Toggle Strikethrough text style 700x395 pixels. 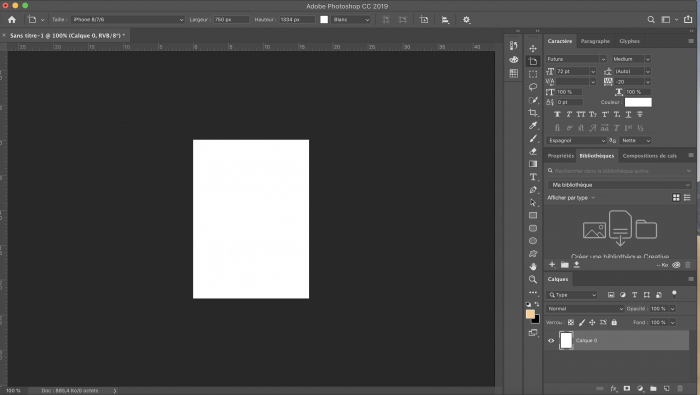click(x=640, y=115)
